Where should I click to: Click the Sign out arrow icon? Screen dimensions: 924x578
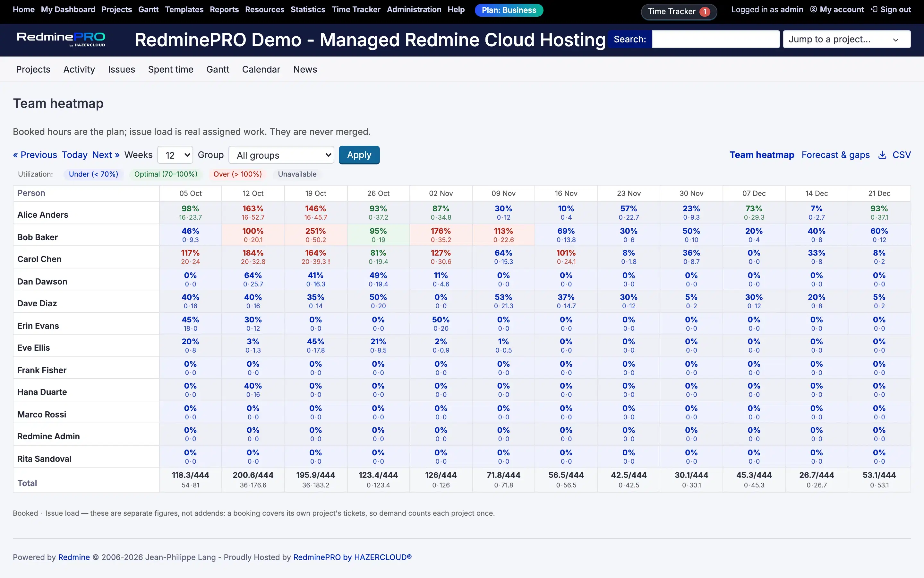(x=874, y=10)
